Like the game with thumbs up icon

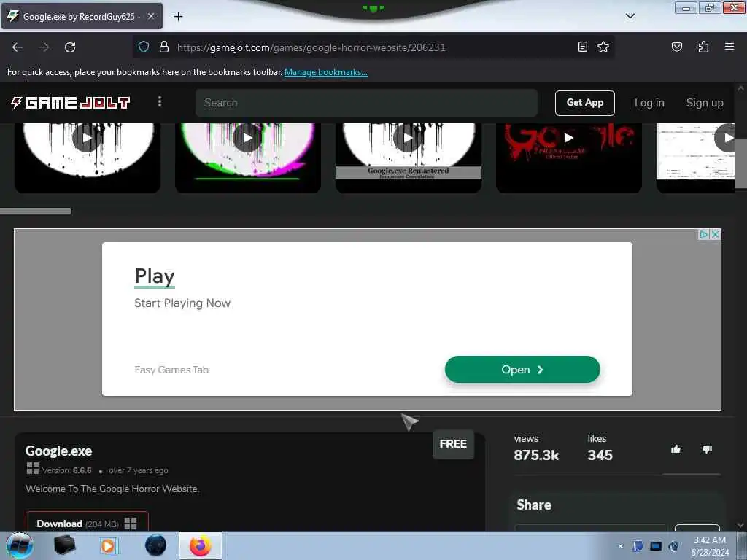pyautogui.click(x=676, y=449)
